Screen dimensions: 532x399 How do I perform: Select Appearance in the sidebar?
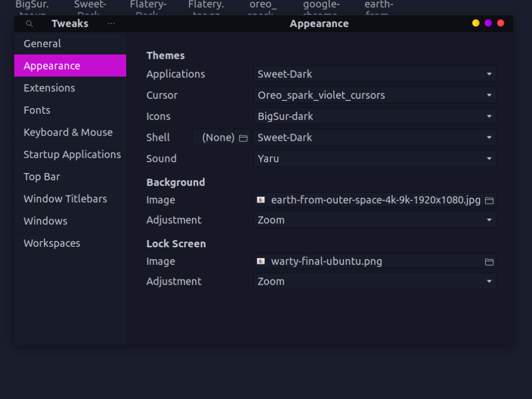click(70, 65)
